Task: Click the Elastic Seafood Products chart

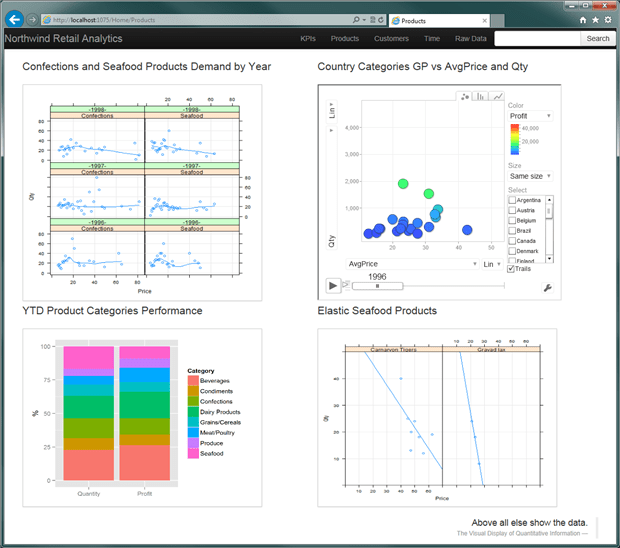Action: click(437, 418)
